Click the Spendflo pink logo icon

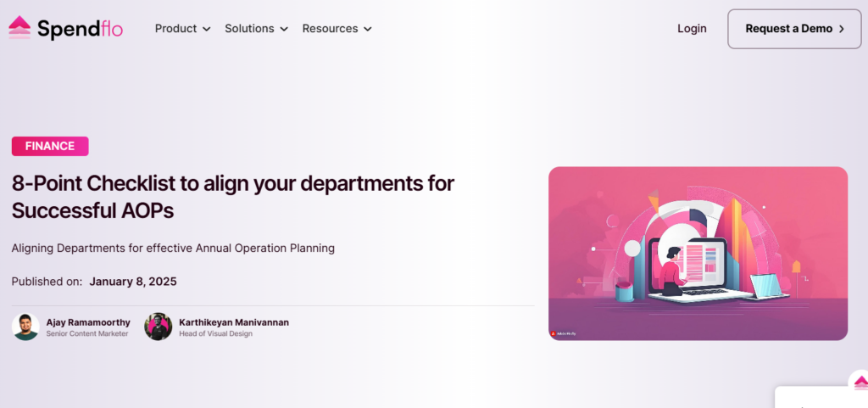[19, 28]
